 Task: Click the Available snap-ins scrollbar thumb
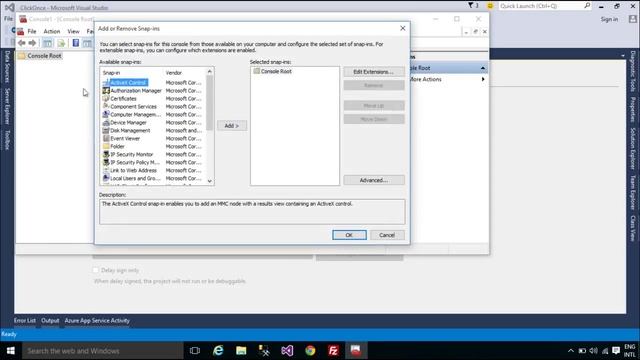pos(210,102)
